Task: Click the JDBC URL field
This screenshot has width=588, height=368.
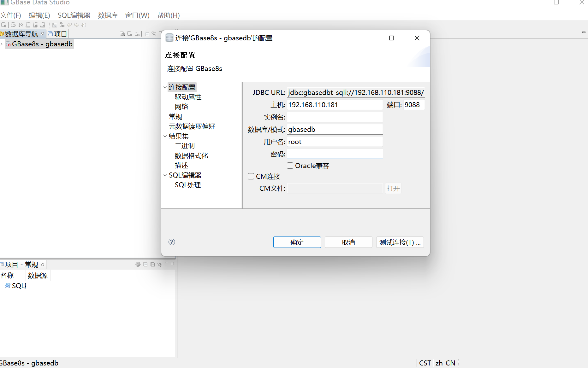Action: pyautogui.click(x=356, y=92)
